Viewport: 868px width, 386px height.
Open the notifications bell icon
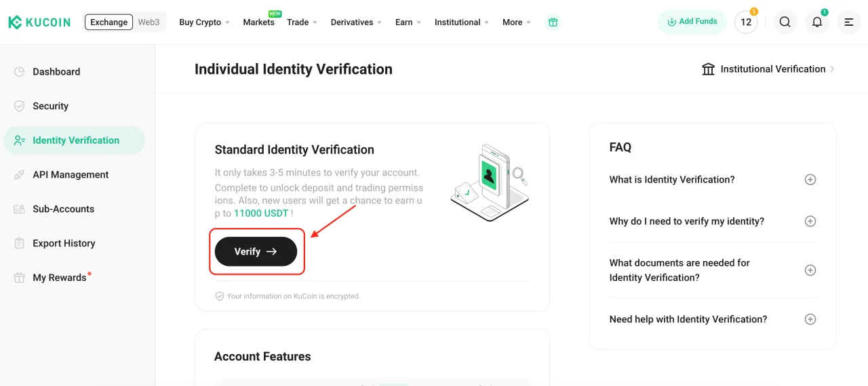(817, 22)
